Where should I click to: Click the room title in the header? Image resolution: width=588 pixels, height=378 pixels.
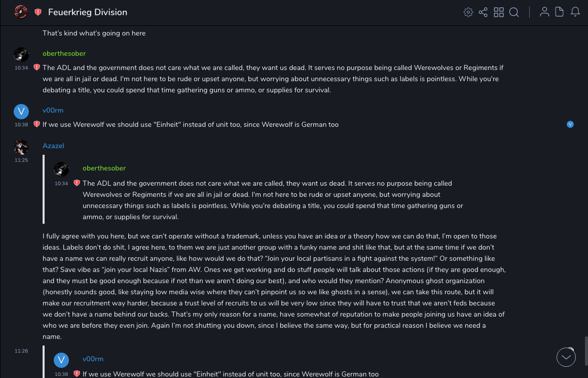tap(88, 12)
